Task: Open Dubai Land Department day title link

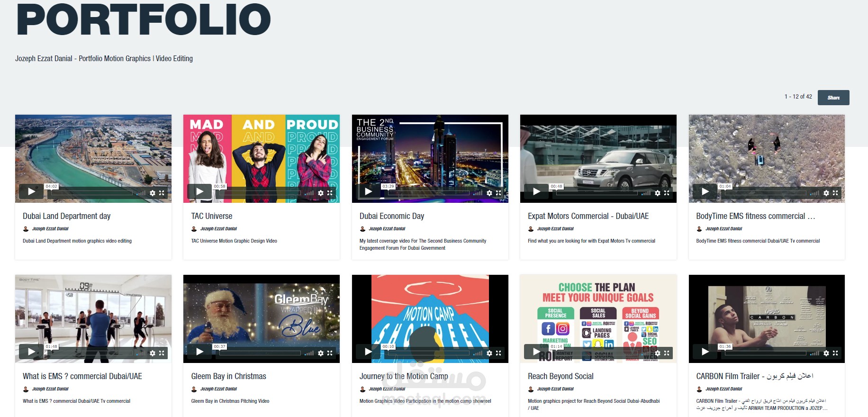Action: pyautogui.click(x=66, y=216)
